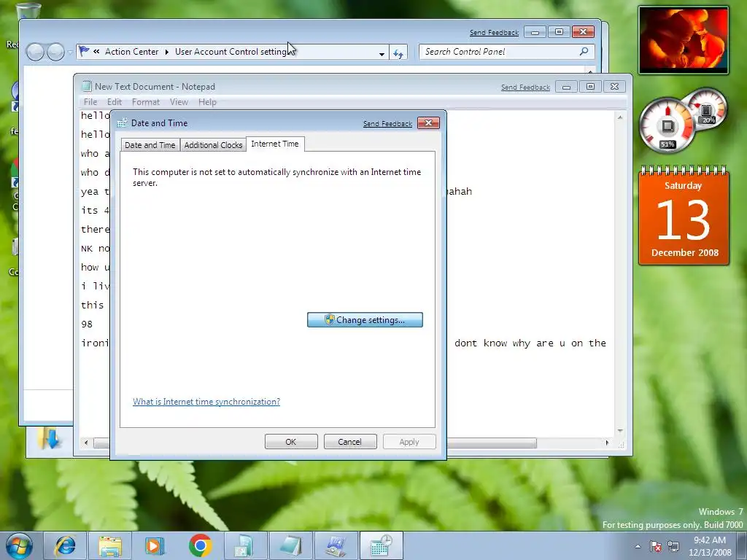The image size is (747, 560).
Task: Click Notepad horizontal scrollbar right arrow
Action: [x=607, y=443]
